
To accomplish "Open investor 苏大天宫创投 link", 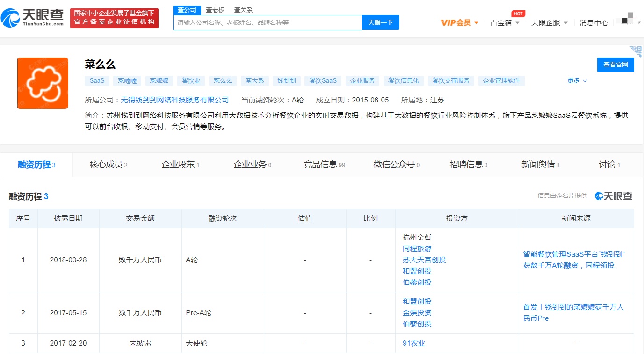I will coord(424,260).
